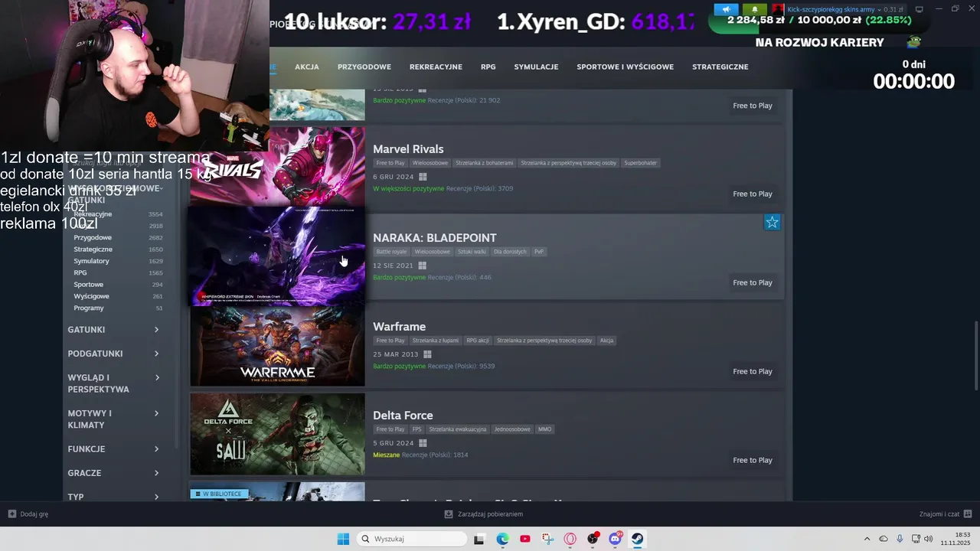Expand GATUNKI filter section
The height and width of the screenshot is (551, 980).
(114, 330)
